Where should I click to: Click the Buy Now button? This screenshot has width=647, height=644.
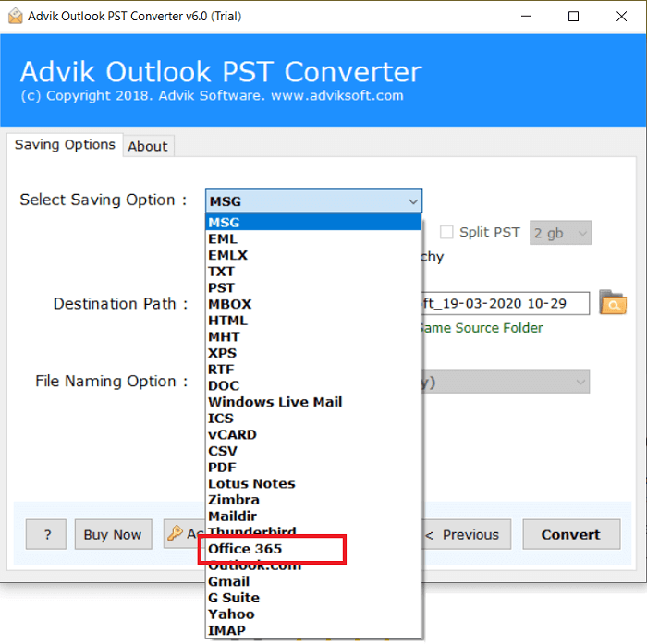pyautogui.click(x=113, y=534)
